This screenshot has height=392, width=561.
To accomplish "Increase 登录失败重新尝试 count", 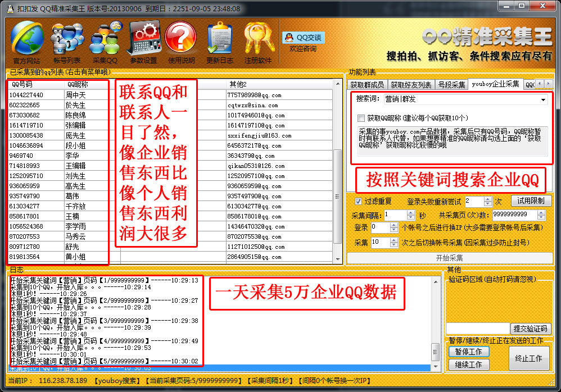I will [x=488, y=199].
